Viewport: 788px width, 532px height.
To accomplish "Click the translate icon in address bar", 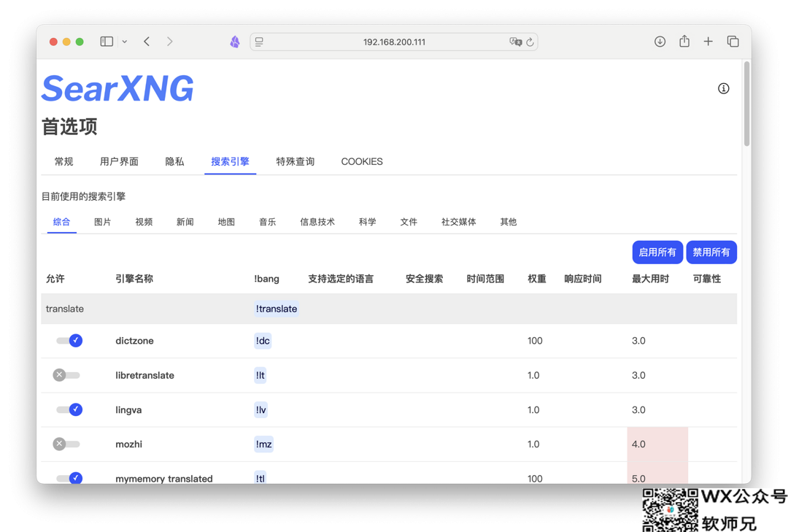I will [515, 42].
